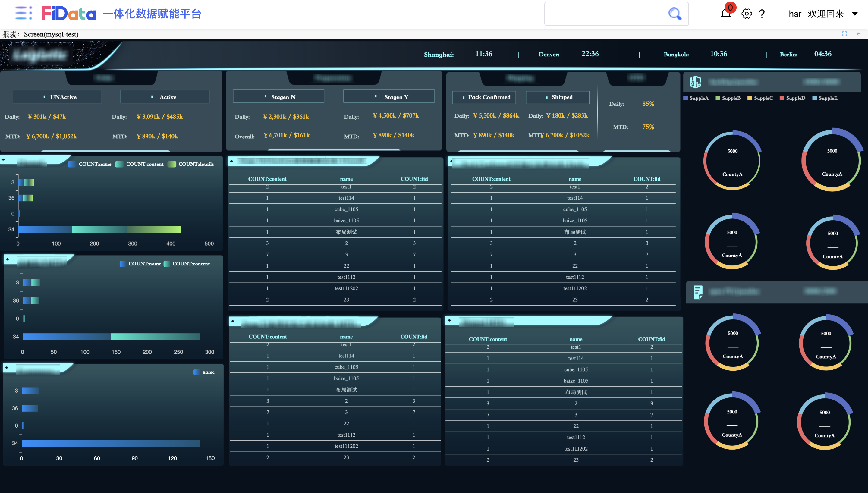Image resolution: width=868 pixels, height=493 pixels.
Task: Open the hamburger menu icon
Action: (24, 14)
